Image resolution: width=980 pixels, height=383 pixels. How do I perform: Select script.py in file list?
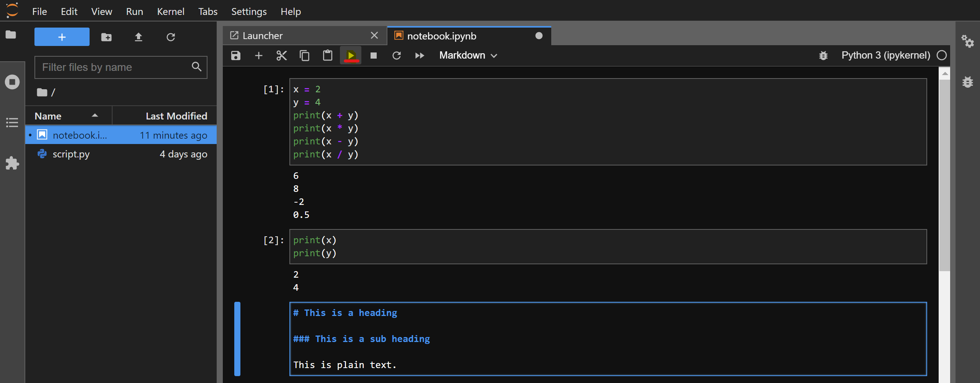click(x=121, y=154)
